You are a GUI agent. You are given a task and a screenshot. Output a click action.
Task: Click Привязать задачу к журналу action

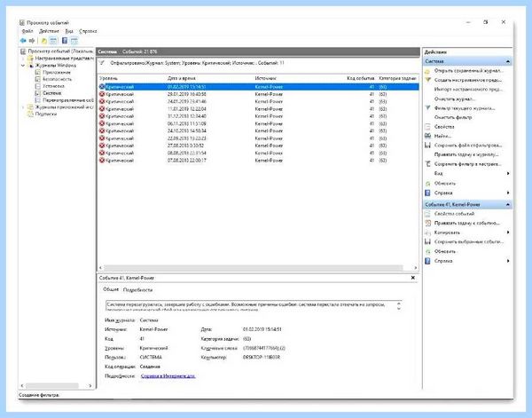(466, 154)
